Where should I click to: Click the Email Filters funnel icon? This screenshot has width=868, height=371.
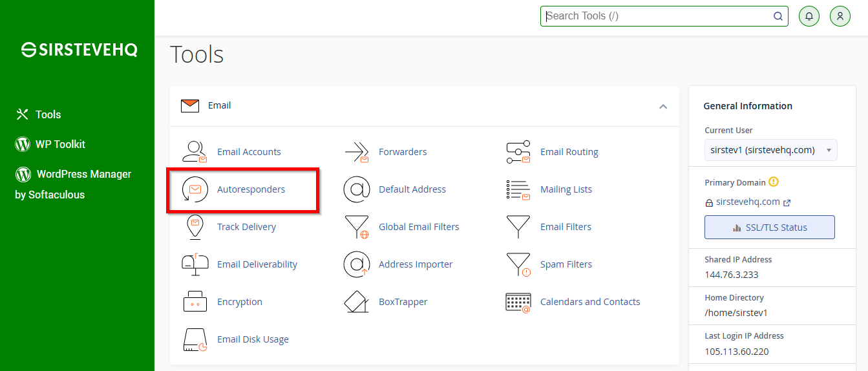tap(518, 226)
